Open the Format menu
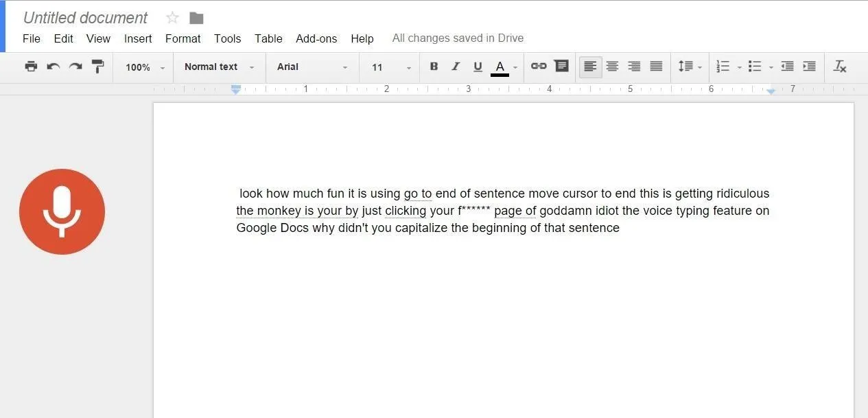The height and width of the screenshot is (418, 868). click(183, 38)
